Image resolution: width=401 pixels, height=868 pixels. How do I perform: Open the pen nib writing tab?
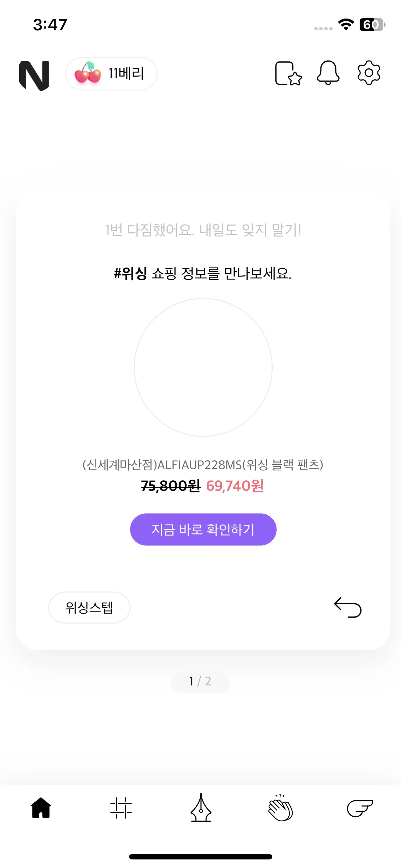201,808
